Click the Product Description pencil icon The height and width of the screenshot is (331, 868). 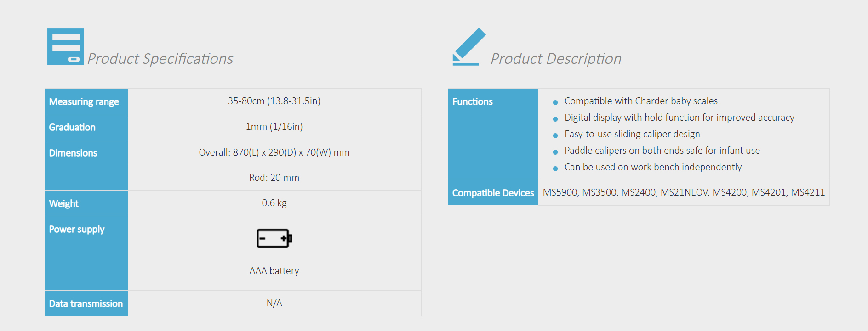click(468, 47)
